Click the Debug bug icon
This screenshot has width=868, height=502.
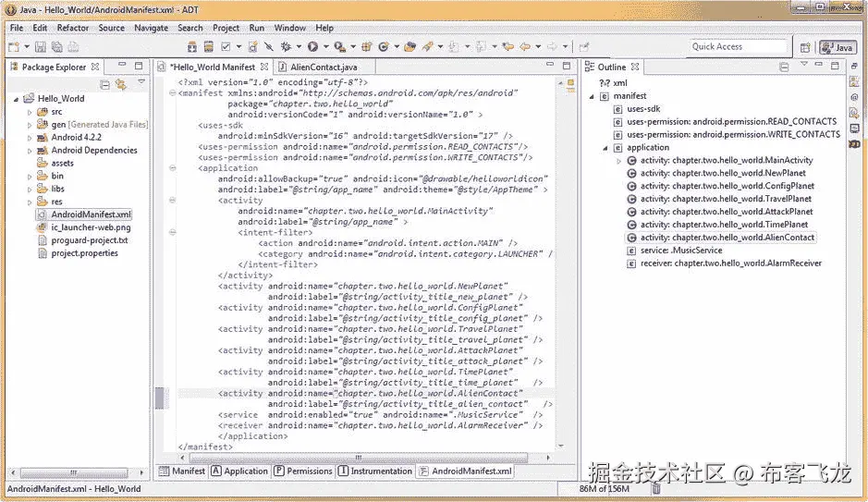[287, 47]
